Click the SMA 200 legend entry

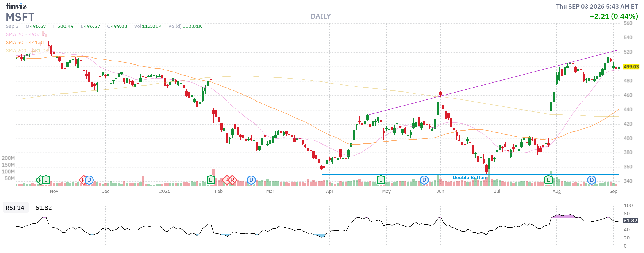(x=27, y=50)
